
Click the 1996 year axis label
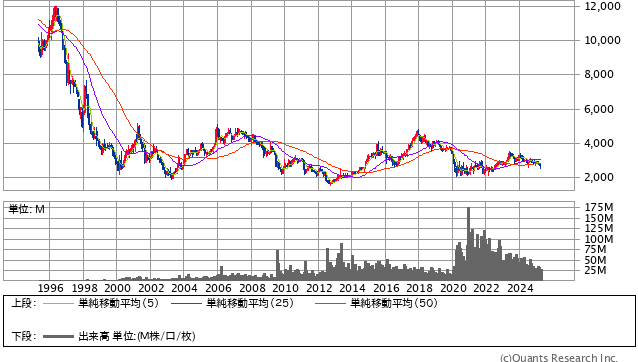tap(50, 288)
